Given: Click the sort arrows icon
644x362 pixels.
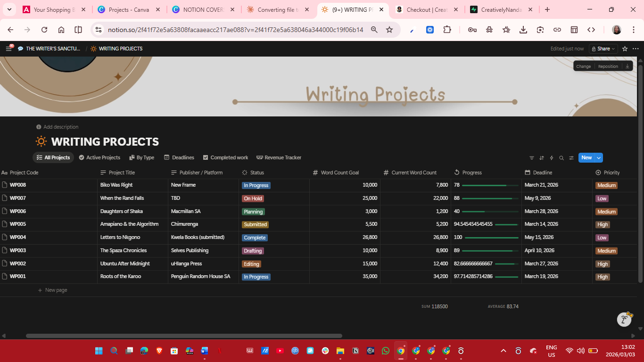Looking at the screenshot, I should pyautogui.click(x=542, y=158).
